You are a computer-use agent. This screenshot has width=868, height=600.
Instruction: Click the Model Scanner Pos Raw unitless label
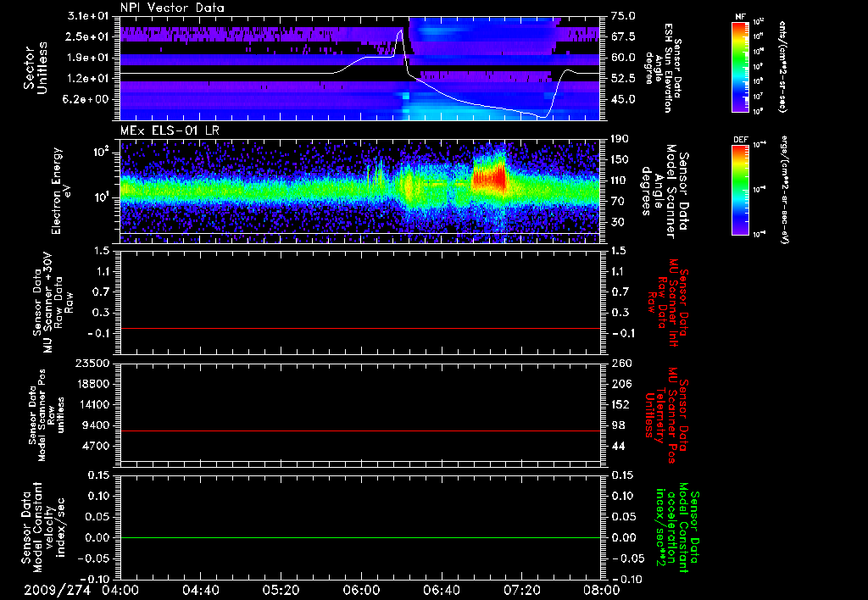coord(47,416)
